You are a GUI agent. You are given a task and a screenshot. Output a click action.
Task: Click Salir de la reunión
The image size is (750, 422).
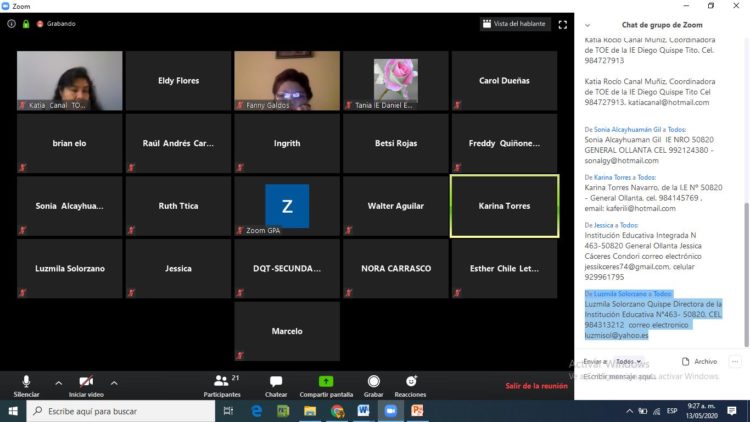coord(536,385)
